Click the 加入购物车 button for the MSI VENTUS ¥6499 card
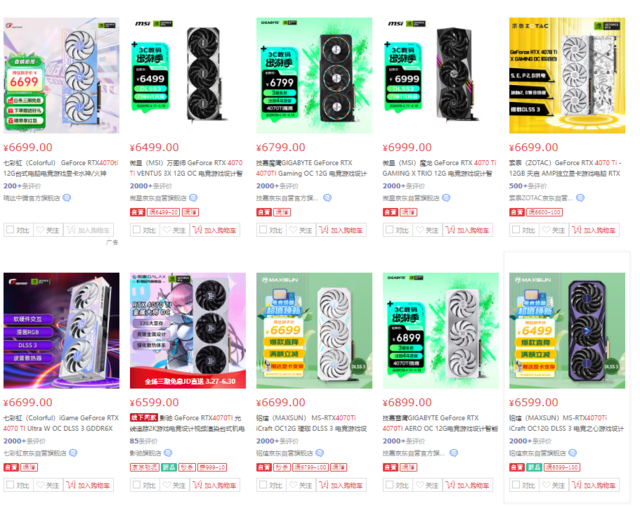This screenshot has height=513, width=640. (x=215, y=230)
